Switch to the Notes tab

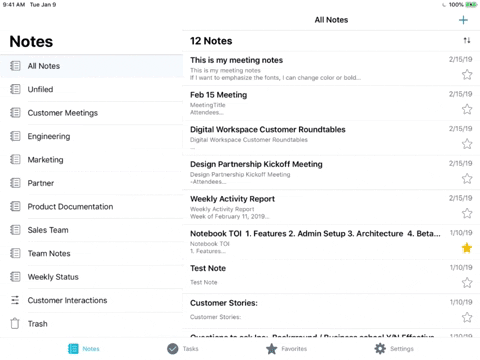(84, 349)
